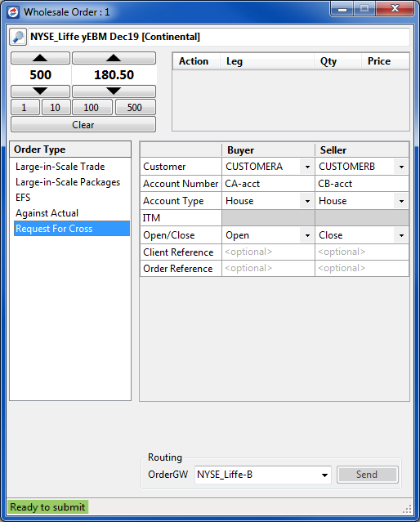Screen dimensions: 420x522
Task: Click Buyer Client Reference field
Action: click(268, 252)
